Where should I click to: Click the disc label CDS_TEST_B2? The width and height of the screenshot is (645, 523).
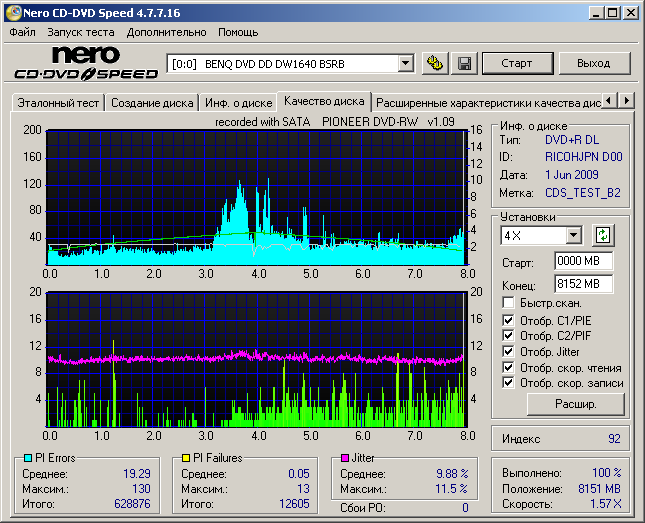(583, 193)
